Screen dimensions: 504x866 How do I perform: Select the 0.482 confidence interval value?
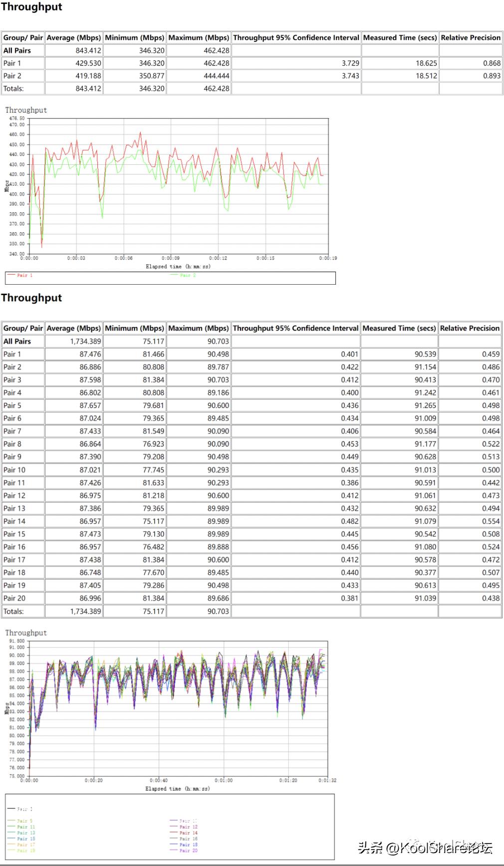(350, 521)
